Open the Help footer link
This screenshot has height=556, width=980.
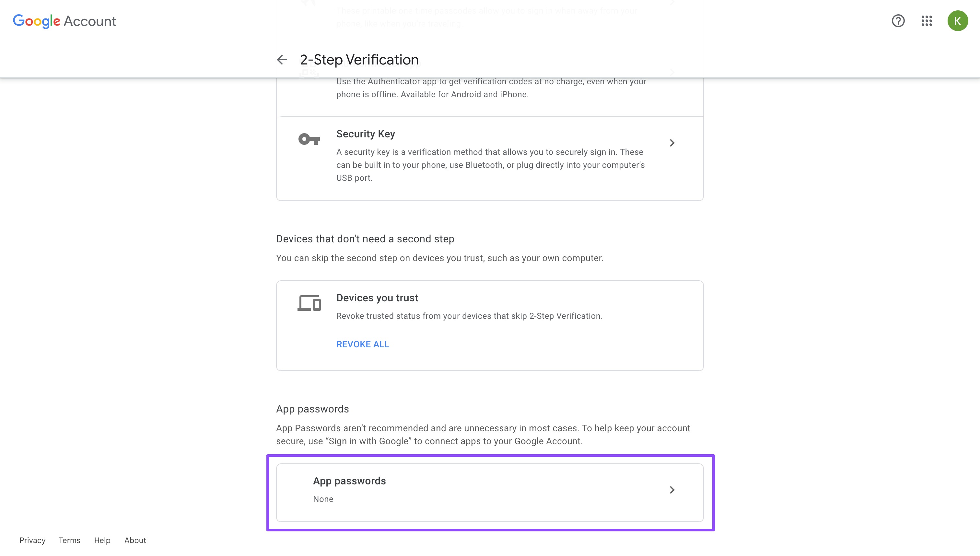pyautogui.click(x=102, y=540)
